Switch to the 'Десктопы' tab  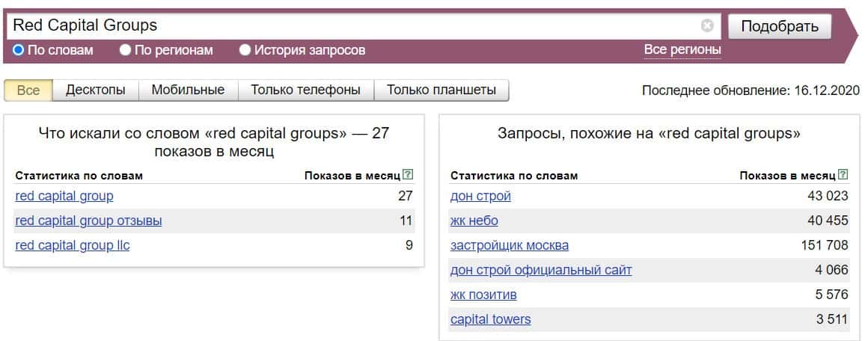point(95,90)
